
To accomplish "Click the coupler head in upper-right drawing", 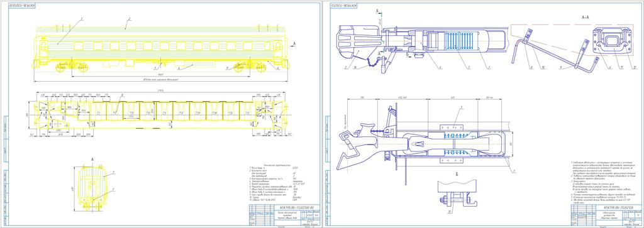I will [x=358, y=42].
